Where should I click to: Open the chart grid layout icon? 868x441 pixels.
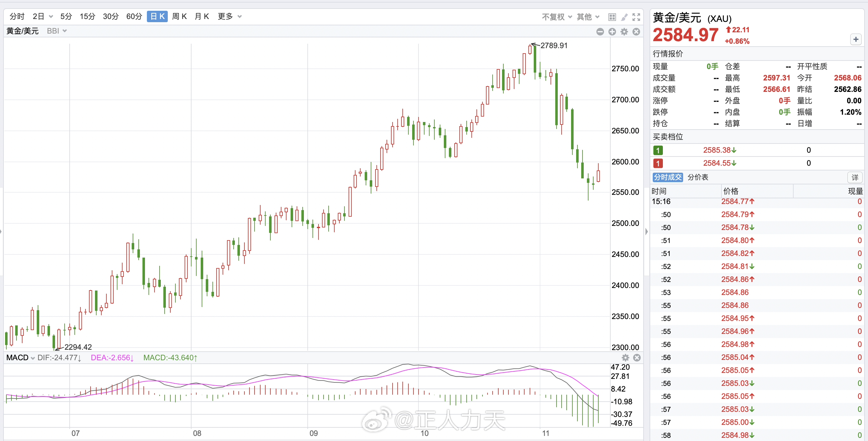coord(612,17)
